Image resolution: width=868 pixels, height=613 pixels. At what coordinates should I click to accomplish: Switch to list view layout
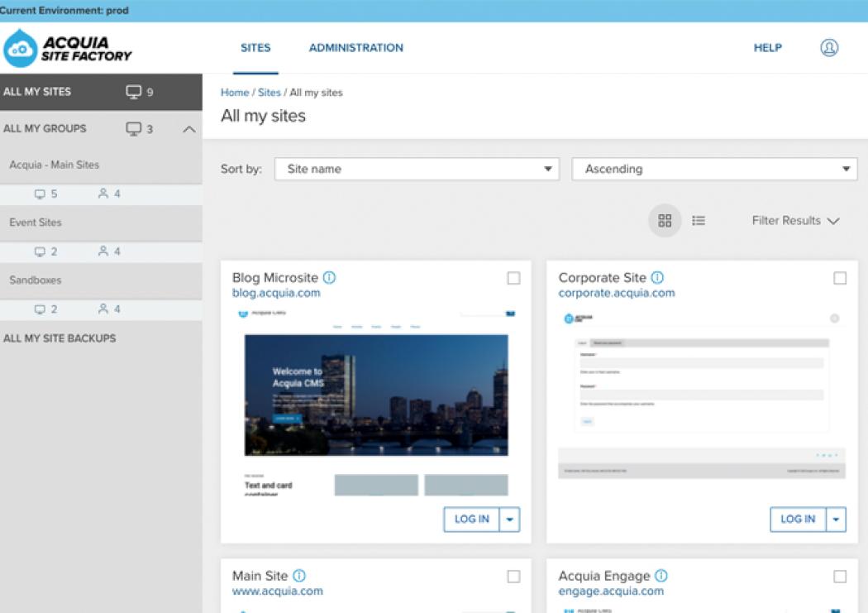click(697, 221)
